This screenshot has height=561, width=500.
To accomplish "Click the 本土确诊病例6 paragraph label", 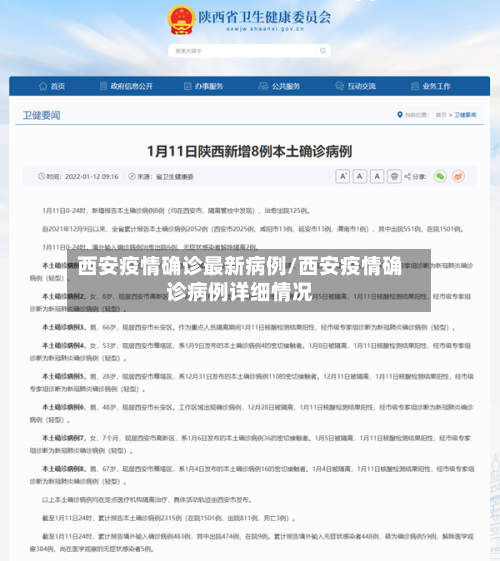I will (64, 407).
